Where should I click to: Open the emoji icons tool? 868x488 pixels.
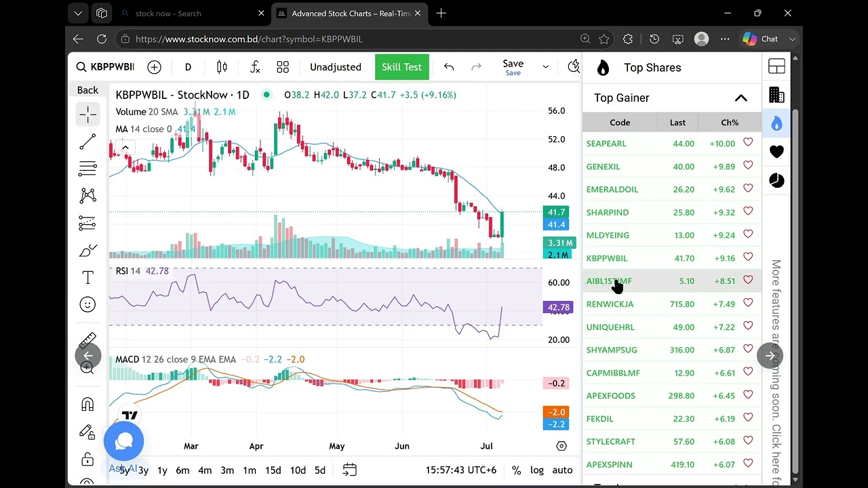(87, 304)
